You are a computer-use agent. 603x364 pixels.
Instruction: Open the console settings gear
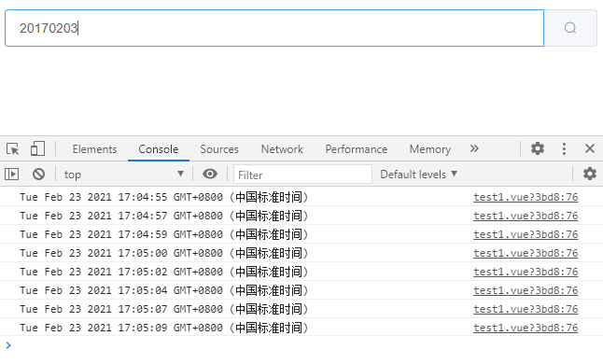pos(590,174)
